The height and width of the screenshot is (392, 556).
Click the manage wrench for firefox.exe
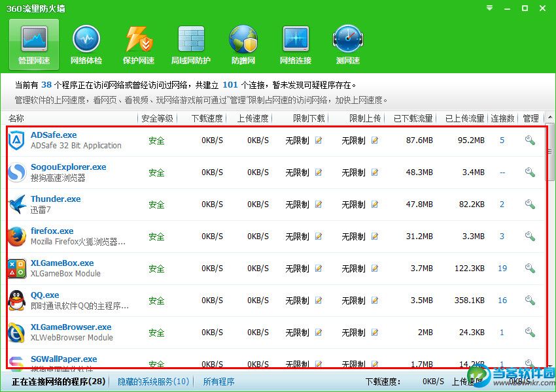pyautogui.click(x=530, y=237)
